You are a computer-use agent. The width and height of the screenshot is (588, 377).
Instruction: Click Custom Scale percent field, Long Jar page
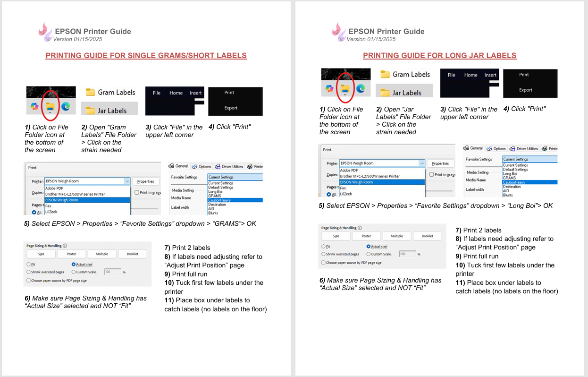click(407, 254)
